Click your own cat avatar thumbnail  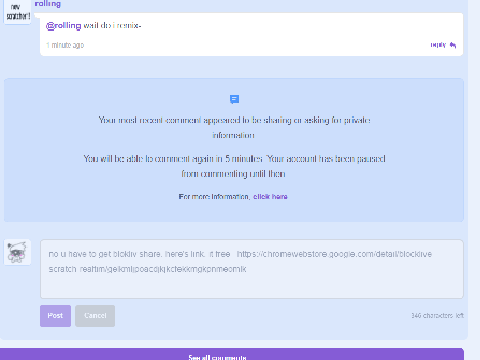17,252
